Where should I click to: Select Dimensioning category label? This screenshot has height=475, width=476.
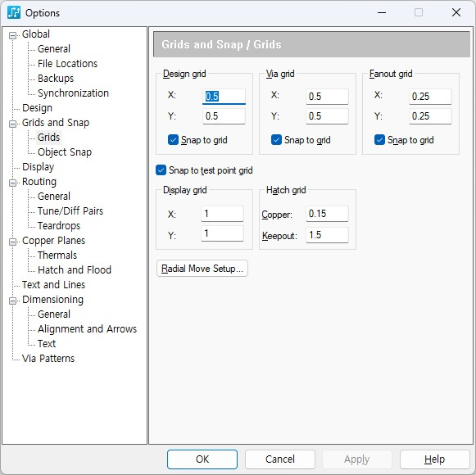coord(52,299)
